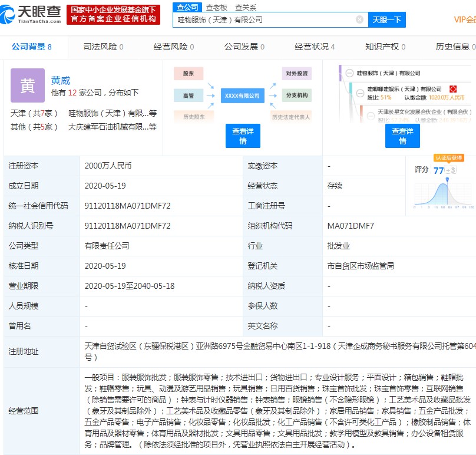Screen dimensions: 476x455
Task: Open the 黄威 profile link
Action: (61, 81)
